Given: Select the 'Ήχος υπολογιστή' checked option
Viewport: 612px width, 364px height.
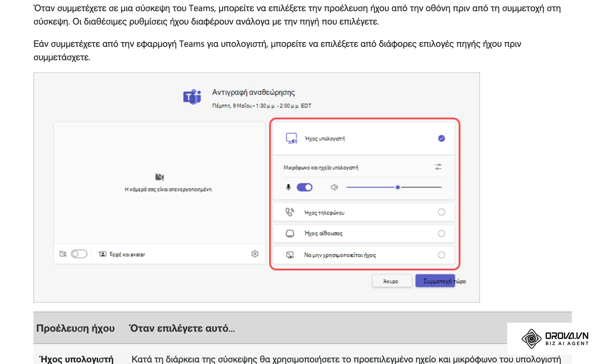Looking at the screenshot, I should pyautogui.click(x=441, y=138).
